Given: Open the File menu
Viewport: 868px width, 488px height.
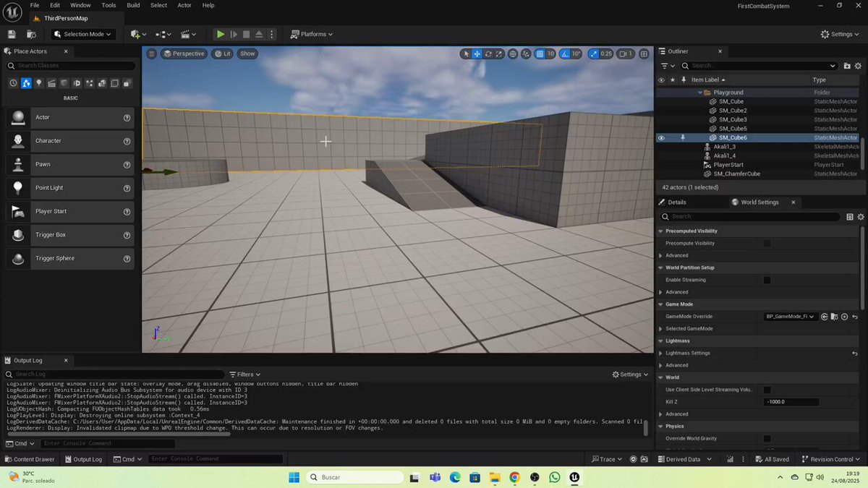Looking at the screenshot, I should click(x=35, y=5).
